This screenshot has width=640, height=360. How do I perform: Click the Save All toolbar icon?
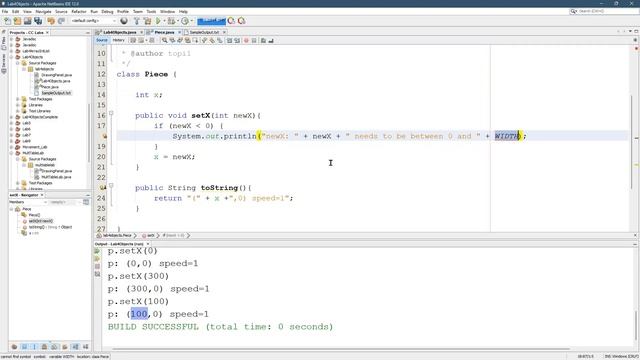(x=38, y=21)
